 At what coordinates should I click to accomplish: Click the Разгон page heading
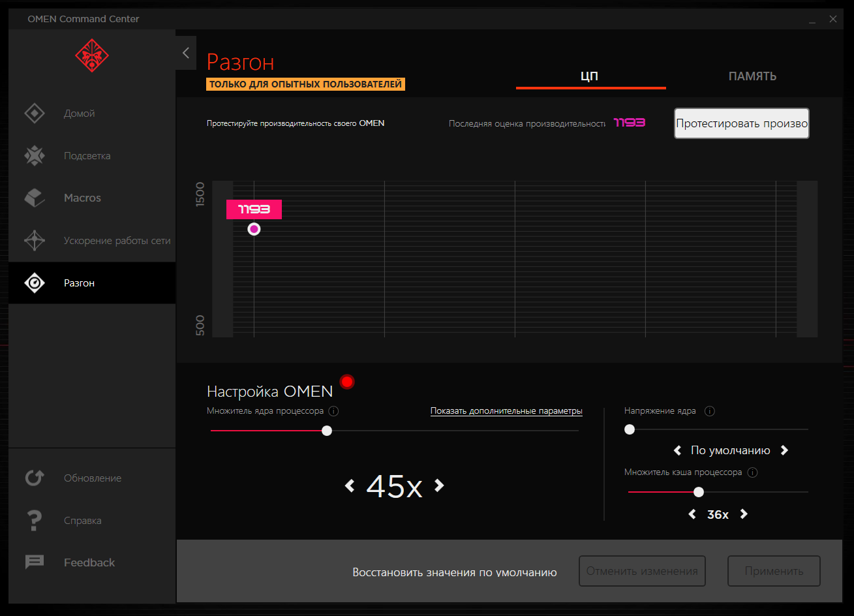pyautogui.click(x=241, y=62)
